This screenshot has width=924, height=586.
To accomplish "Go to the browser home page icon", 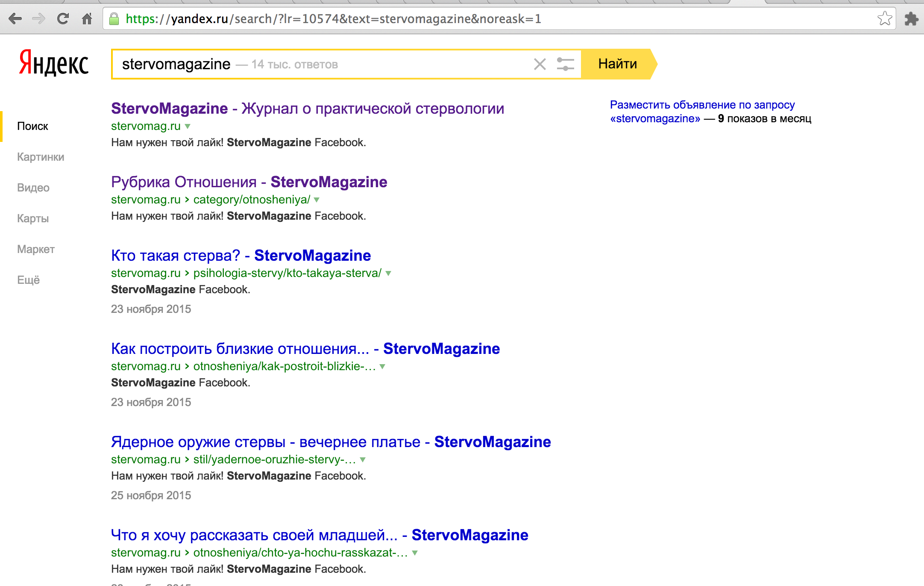I will point(87,19).
